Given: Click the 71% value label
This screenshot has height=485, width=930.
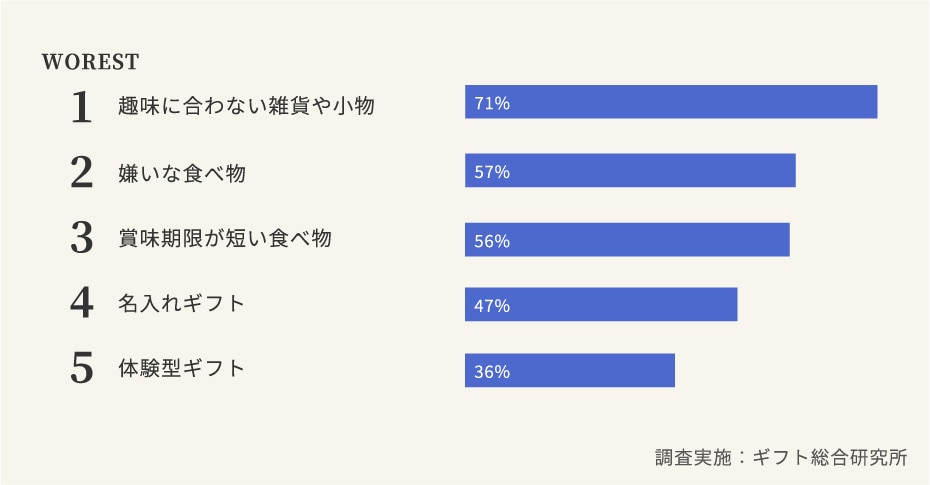Looking at the screenshot, I should 492,103.
